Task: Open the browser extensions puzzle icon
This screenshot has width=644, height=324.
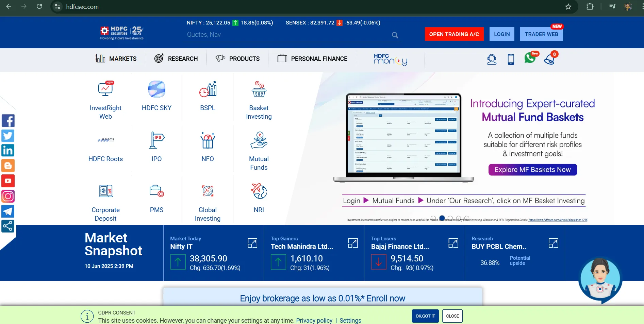Action: tap(590, 6)
